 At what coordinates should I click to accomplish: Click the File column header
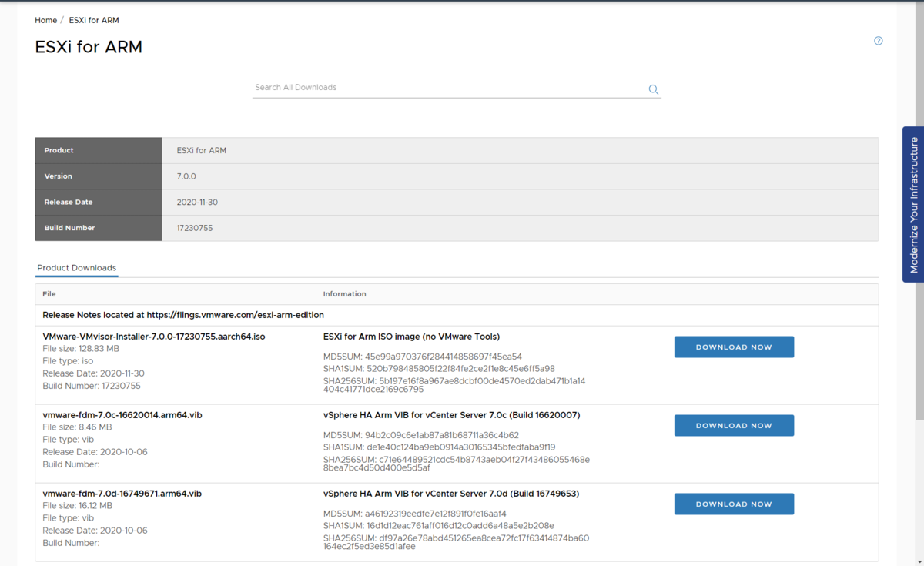pyautogui.click(x=49, y=294)
